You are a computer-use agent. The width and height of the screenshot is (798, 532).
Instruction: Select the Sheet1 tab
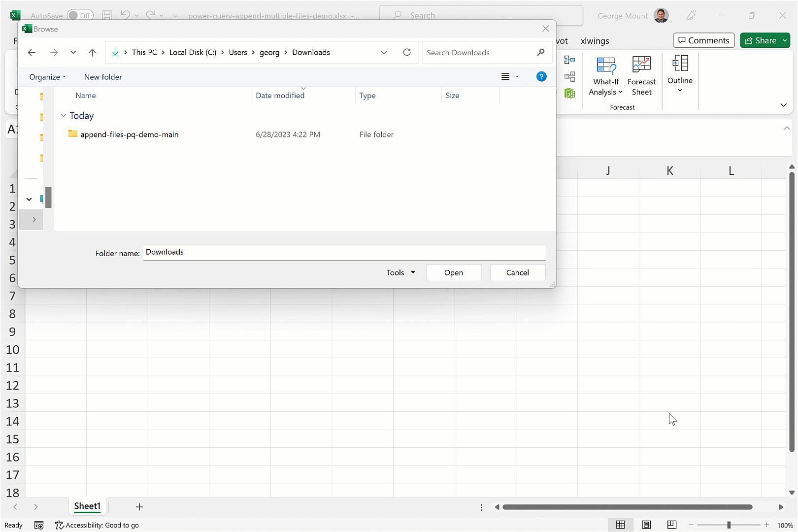87,506
